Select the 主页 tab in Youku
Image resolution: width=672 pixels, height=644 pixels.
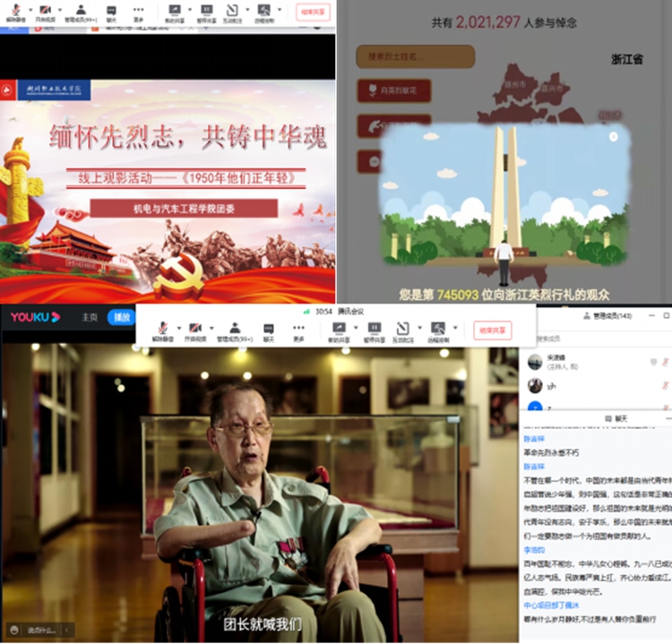[90, 317]
